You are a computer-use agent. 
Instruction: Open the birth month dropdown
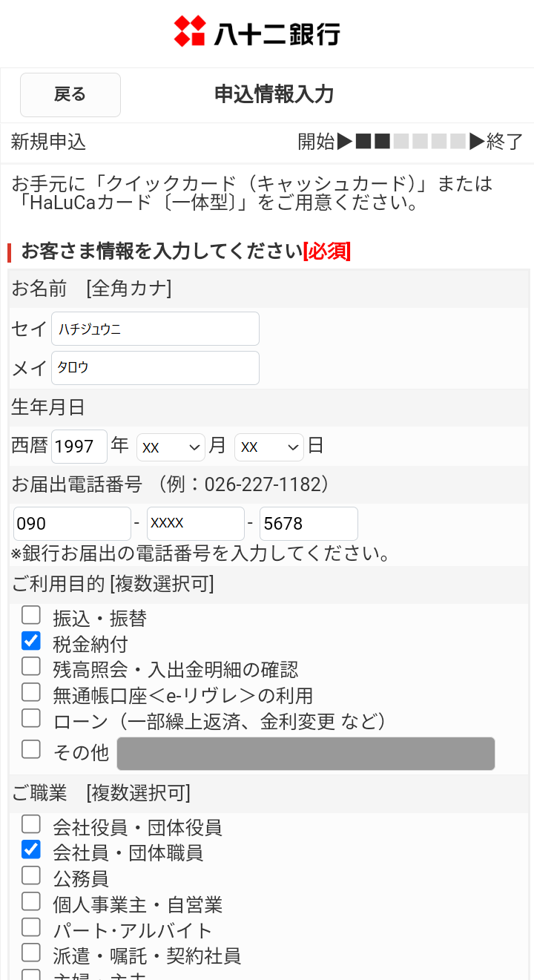pos(171,447)
